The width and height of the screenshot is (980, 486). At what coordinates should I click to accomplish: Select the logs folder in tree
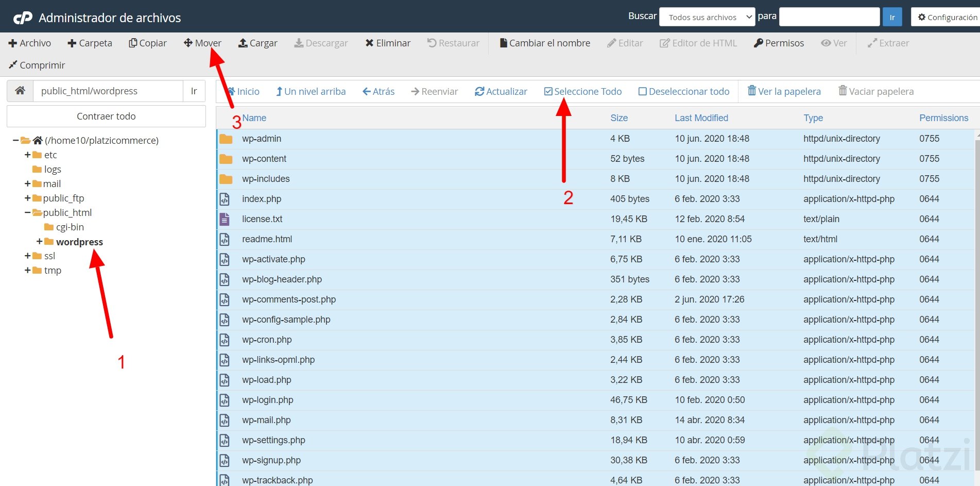pyautogui.click(x=47, y=169)
